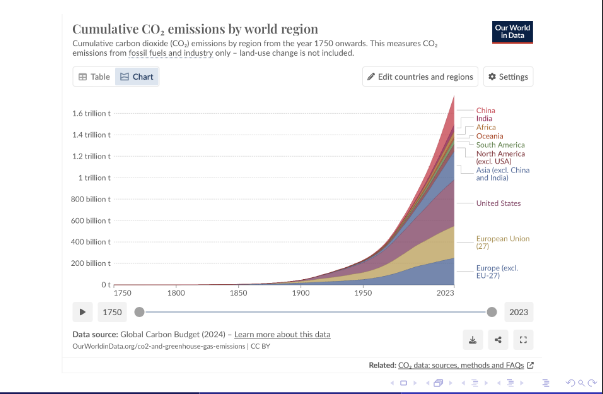603x394 pixels.
Task: Open the chart in full-screen mode
Action: pos(523,340)
